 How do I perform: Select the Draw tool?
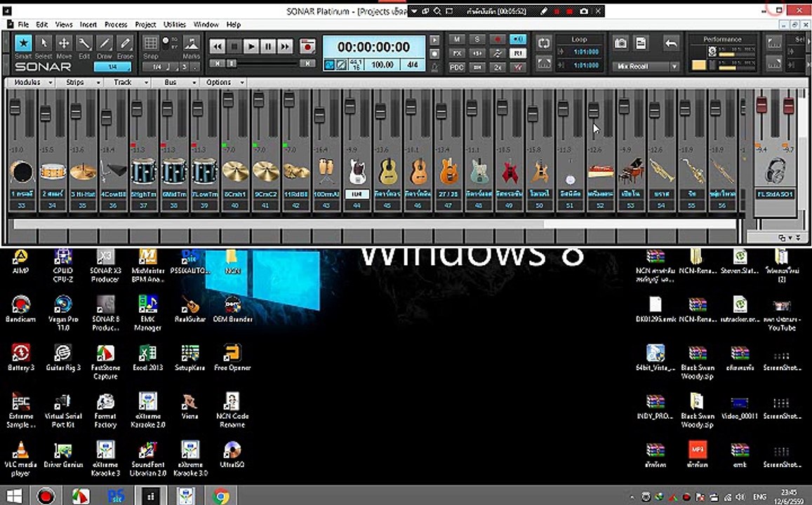pos(104,43)
